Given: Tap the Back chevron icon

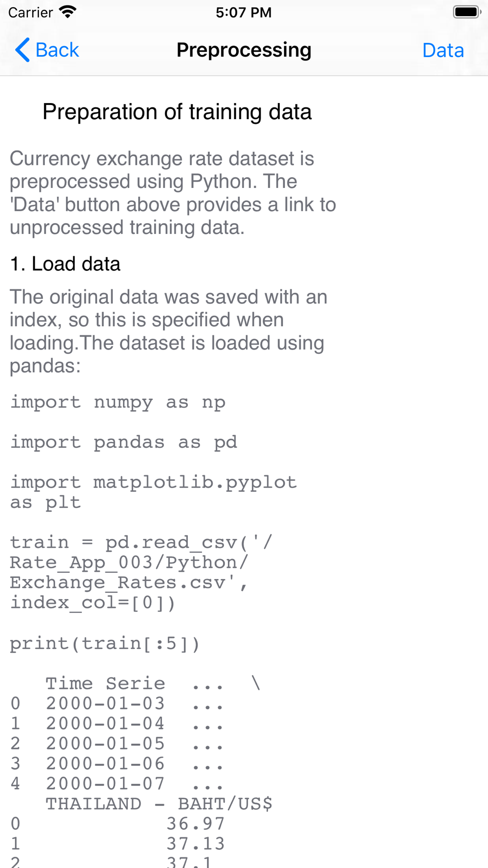Looking at the screenshot, I should 22,50.
